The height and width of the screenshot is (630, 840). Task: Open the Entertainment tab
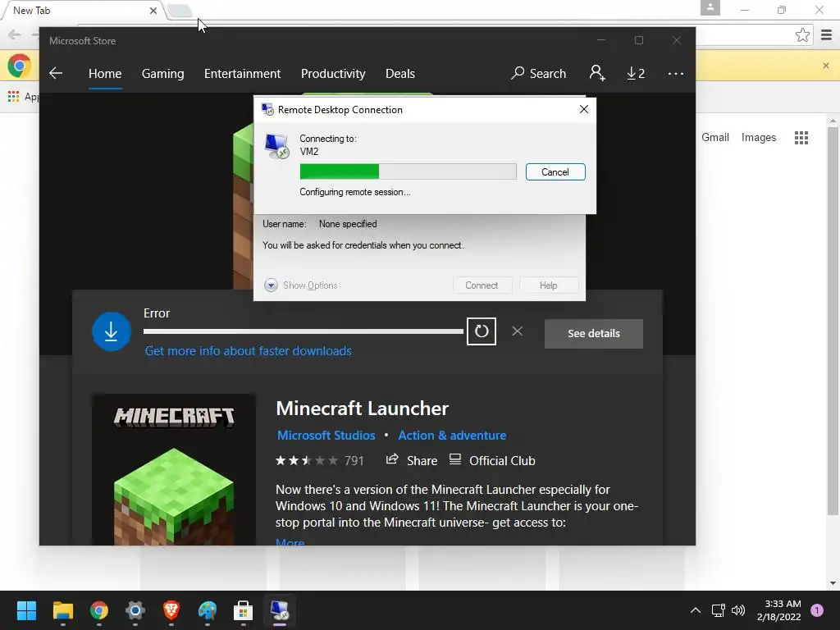(242, 73)
